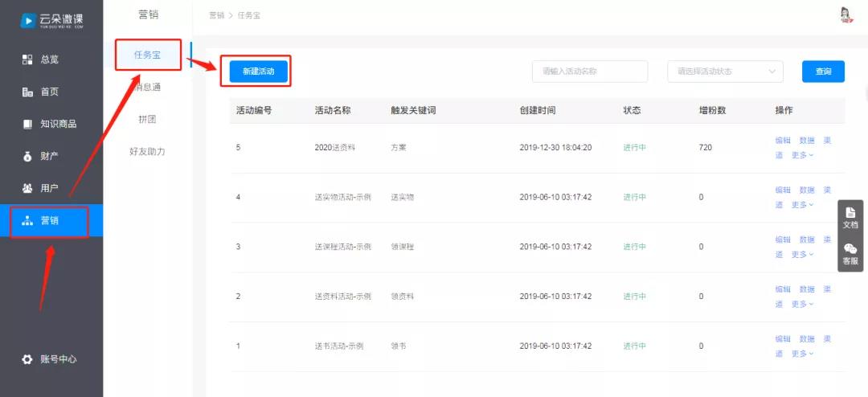Open 消息通 in the marketing submenu
The image size is (868, 397).
tap(148, 87)
